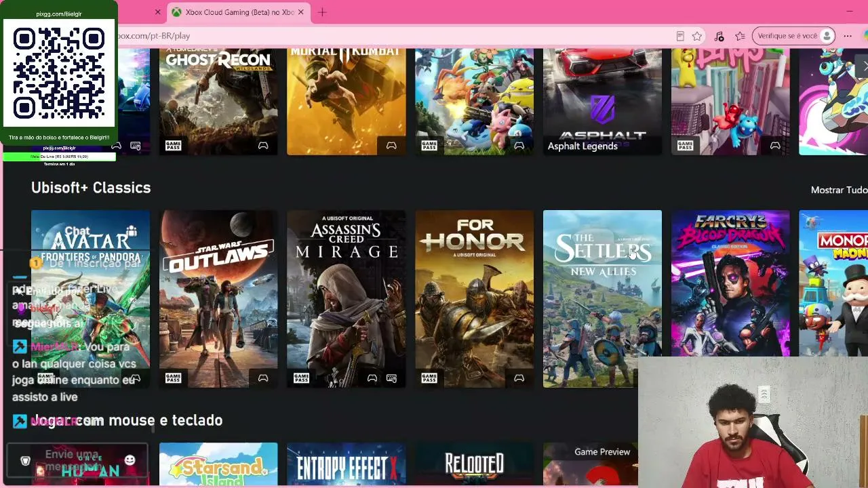The width and height of the screenshot is (868, 488).
Task: Open the Ghost Recon Wildlands game tile
Action: click(218, 102)
